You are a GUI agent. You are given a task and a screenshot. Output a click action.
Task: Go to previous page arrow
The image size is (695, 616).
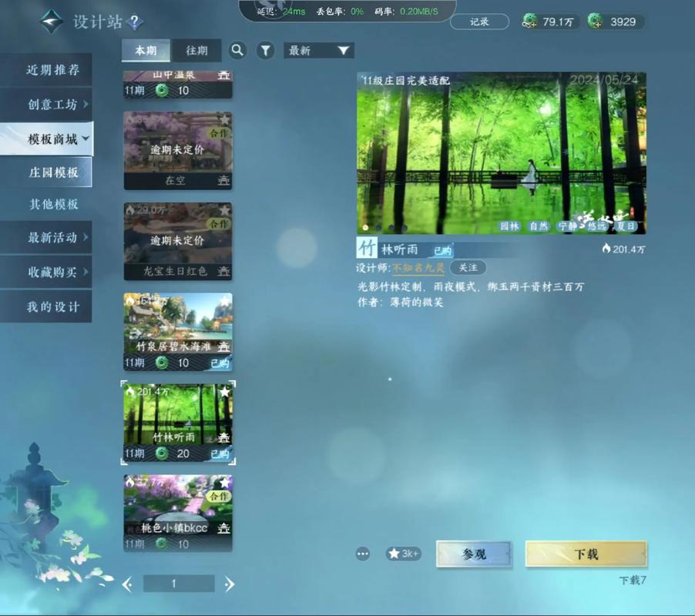tap(127, 584)
